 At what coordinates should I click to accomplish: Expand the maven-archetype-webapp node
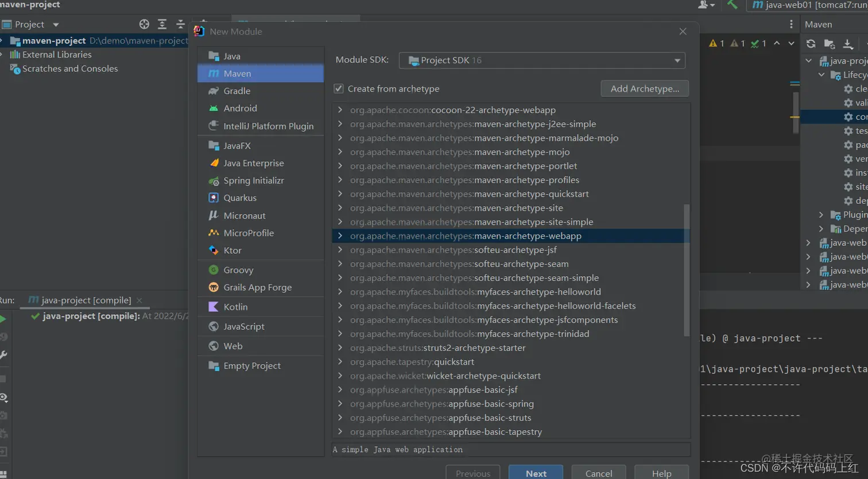pyautogui.click(x=340, y=235)
